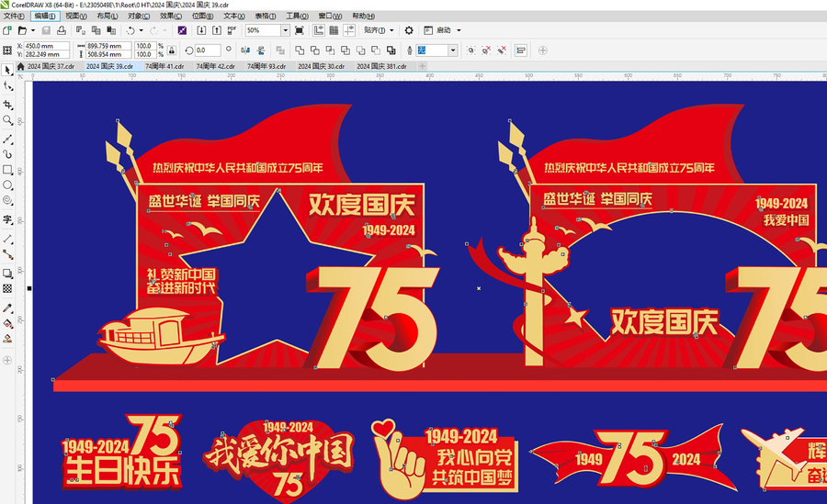Select the Drop Shadow tool
The image size is (827, 504).
click(x=7, y=273)
